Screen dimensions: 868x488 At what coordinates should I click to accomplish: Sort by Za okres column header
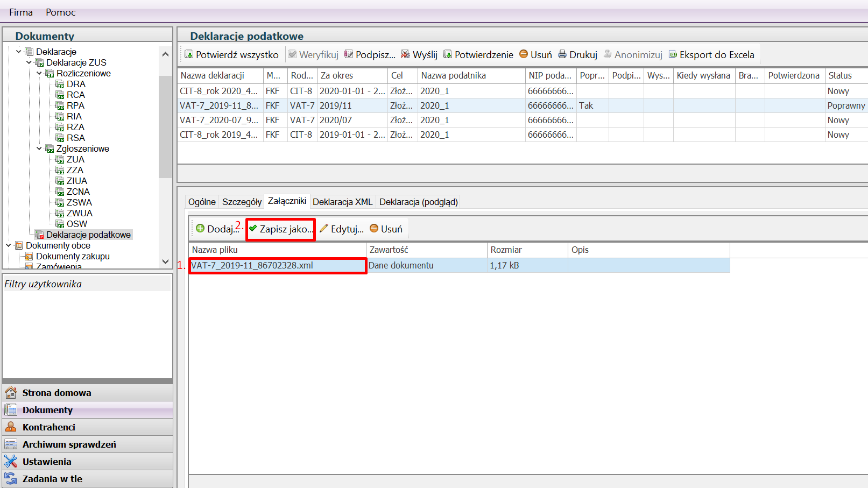pyautogui.click(x=352, y=76)
